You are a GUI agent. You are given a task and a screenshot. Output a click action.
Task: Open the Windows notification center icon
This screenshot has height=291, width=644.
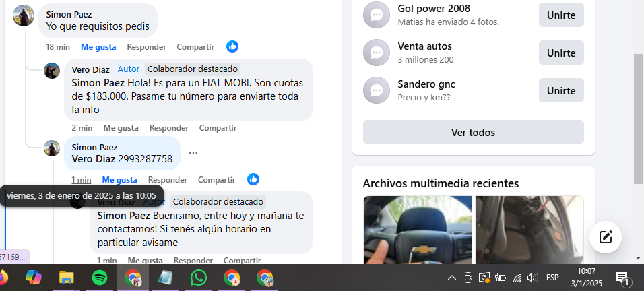point(622,278)
